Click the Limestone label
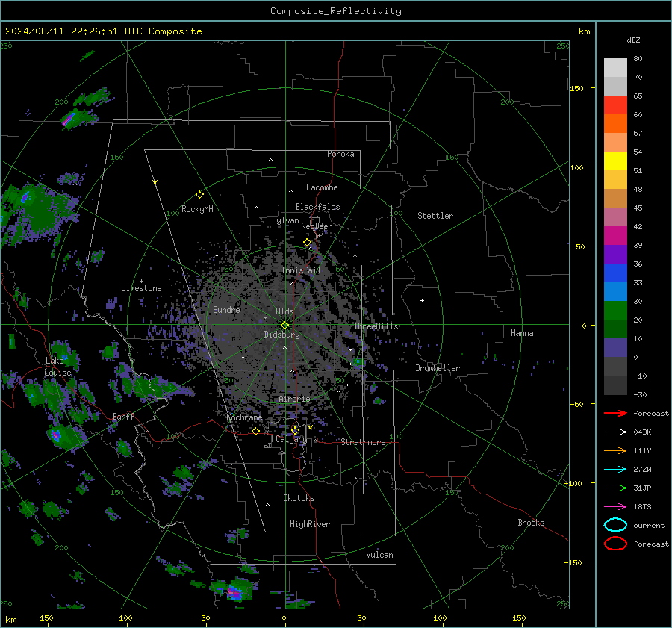The image size is (672, 628). 141,288
